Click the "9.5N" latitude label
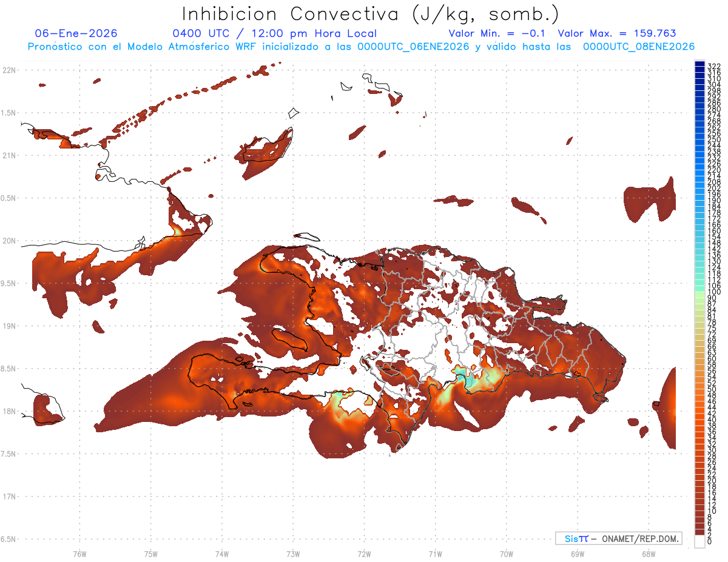 [x=9, y=283]
